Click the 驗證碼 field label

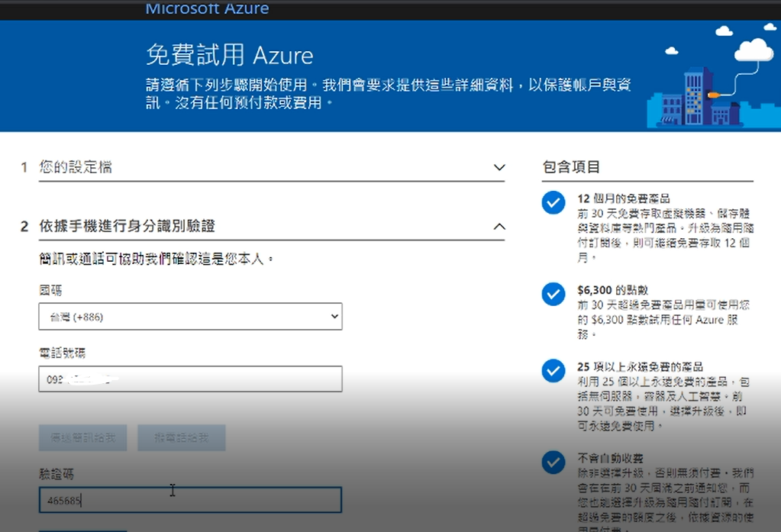tap(56, 474)
